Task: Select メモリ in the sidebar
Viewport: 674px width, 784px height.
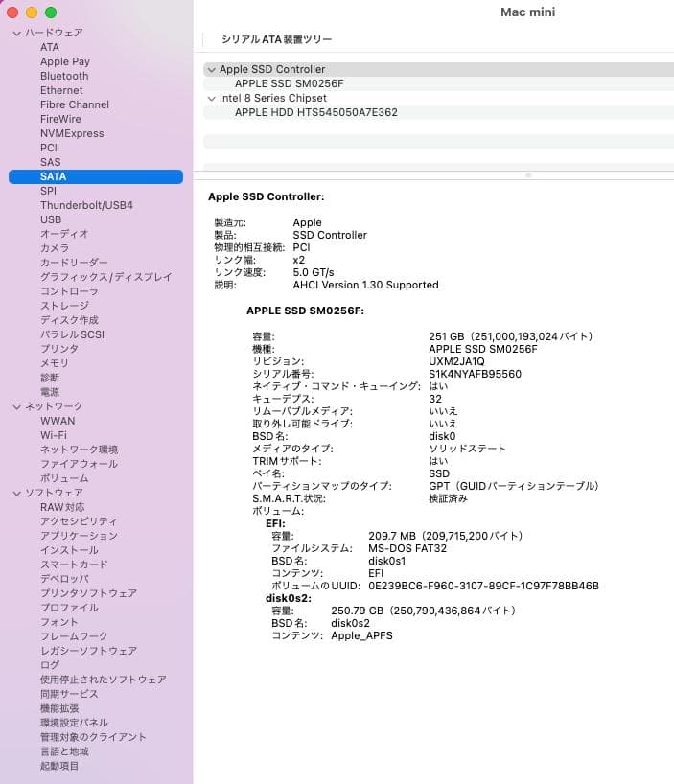Action: click(x=54, y=363)
